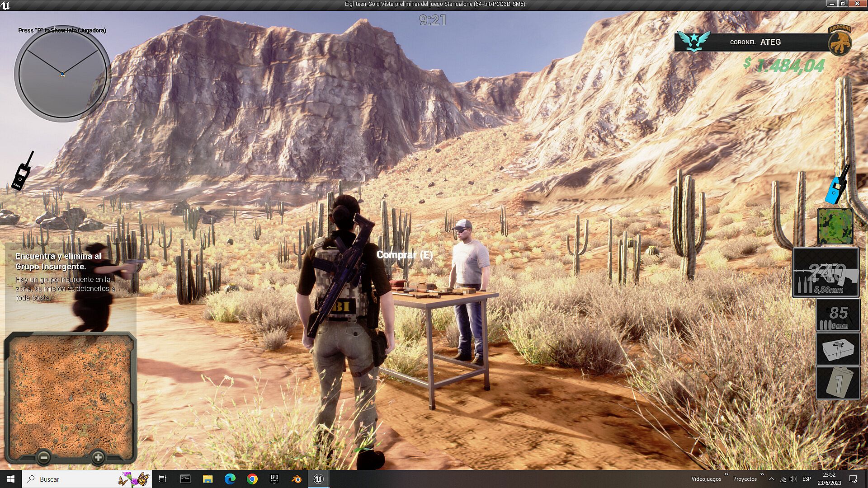The height and width of the screenshot is (488, 868).
Task: Select the camouflage pattern thumbnail
Action: 835,226
